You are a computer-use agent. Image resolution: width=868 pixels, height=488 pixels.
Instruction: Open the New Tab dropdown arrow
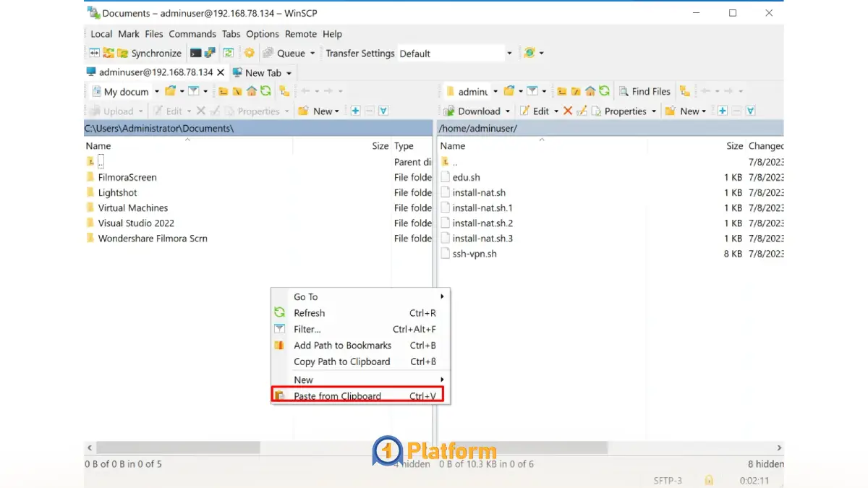point(289,73)
